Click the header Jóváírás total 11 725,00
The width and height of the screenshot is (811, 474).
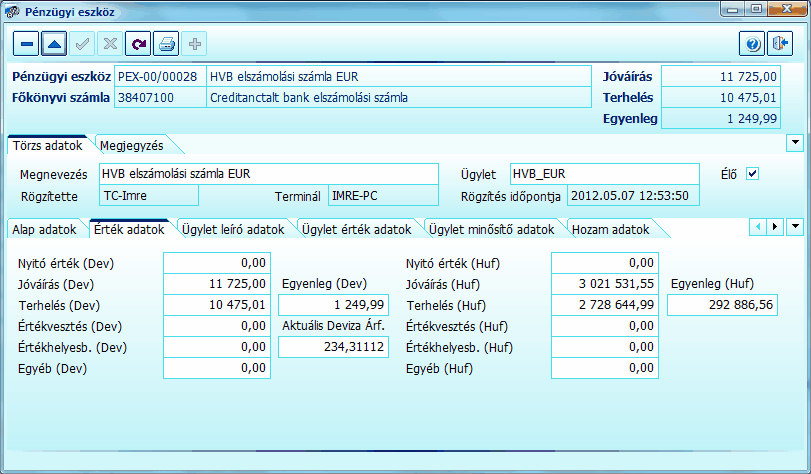[721, 77]
